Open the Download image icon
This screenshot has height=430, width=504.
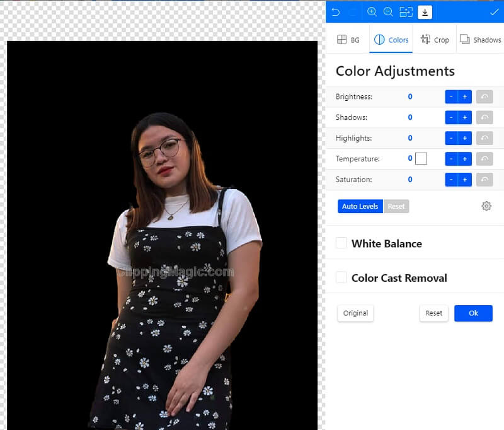(425, 11)
